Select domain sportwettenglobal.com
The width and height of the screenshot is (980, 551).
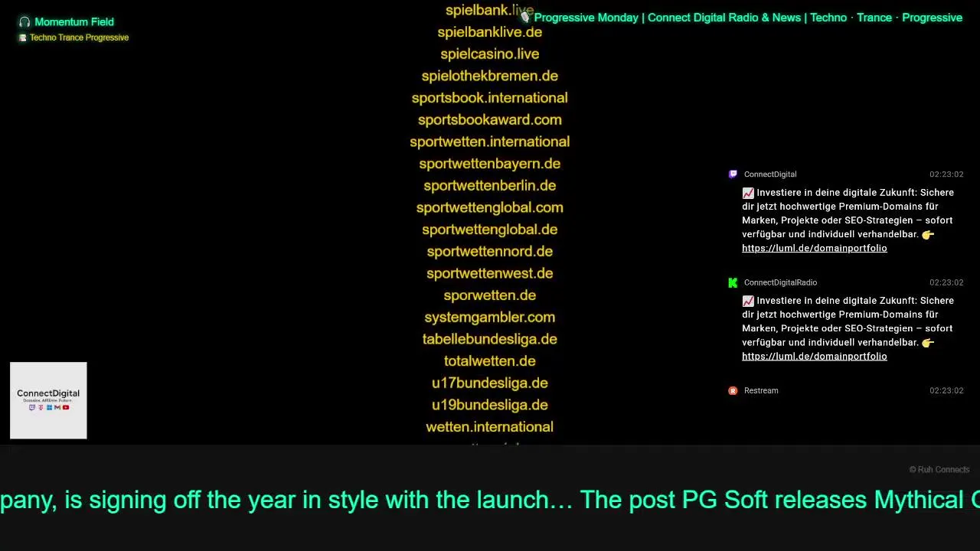490,207
